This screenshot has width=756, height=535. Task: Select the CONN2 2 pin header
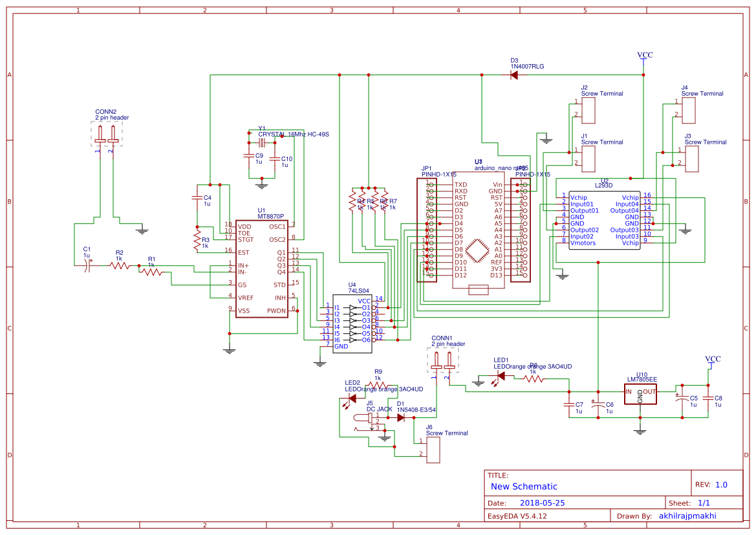(105, 133)
